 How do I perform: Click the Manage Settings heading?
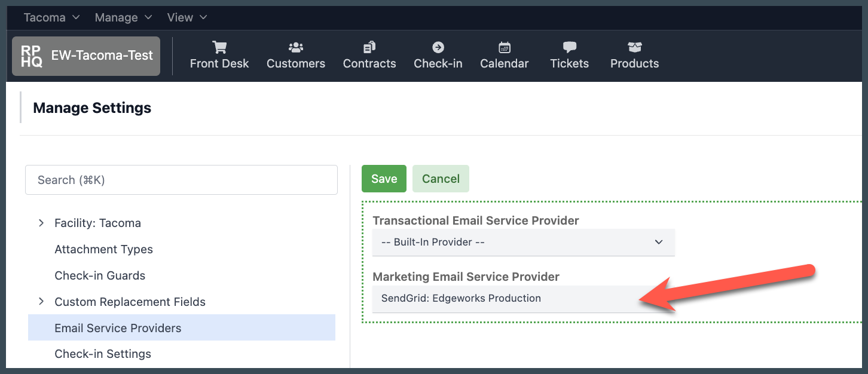92,108
